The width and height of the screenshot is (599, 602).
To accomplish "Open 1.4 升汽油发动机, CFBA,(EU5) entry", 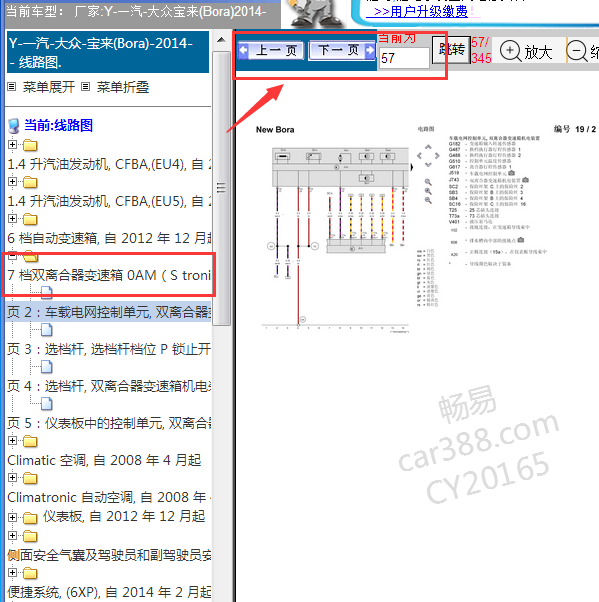I will point(109,201).
